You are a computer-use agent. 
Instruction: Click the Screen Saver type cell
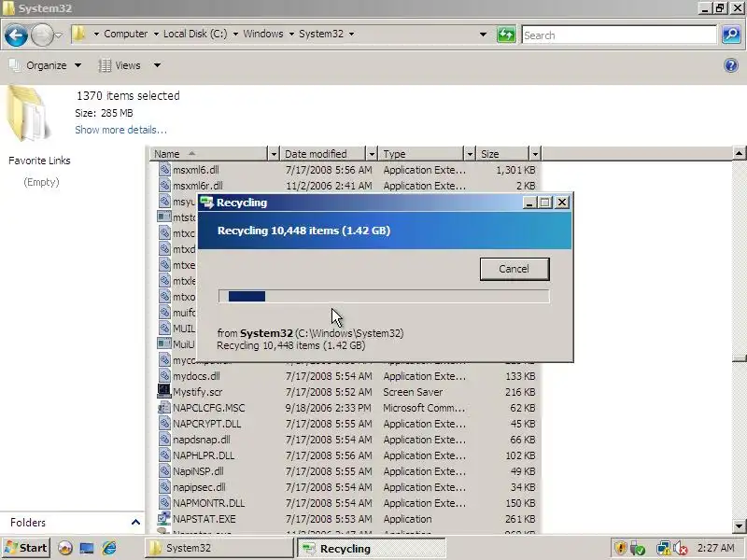(x=413, y=392)
